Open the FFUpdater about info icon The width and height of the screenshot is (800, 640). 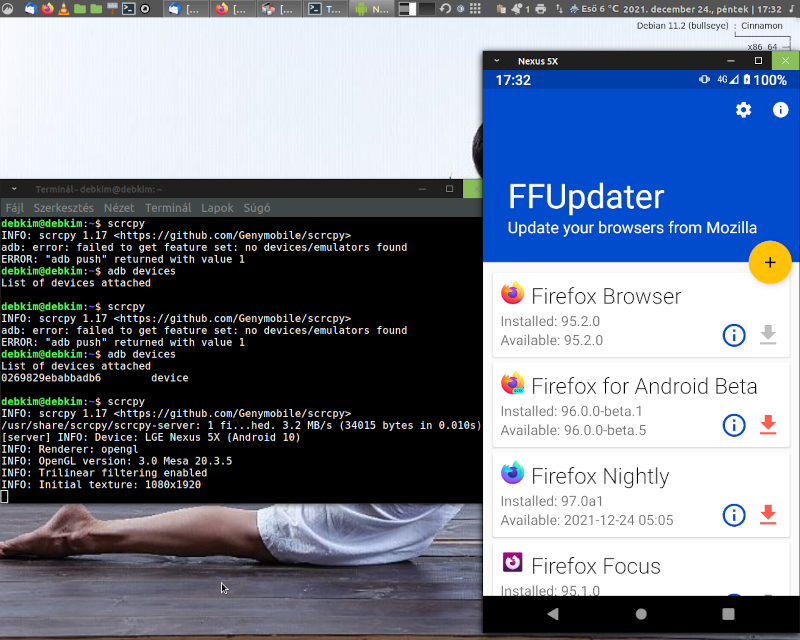tap(780, 110)
